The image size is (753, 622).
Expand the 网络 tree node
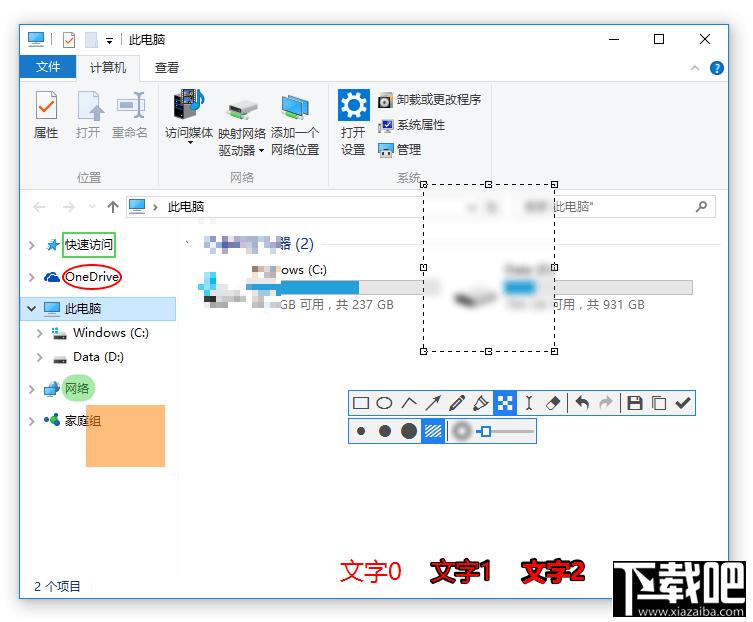tap(32, 389)
